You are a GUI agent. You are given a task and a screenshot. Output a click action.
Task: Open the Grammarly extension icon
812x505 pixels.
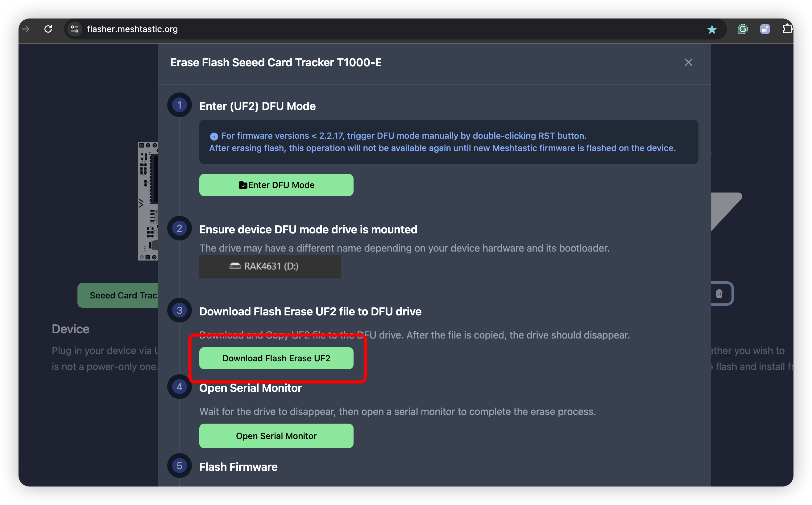(x=743, y=29)
